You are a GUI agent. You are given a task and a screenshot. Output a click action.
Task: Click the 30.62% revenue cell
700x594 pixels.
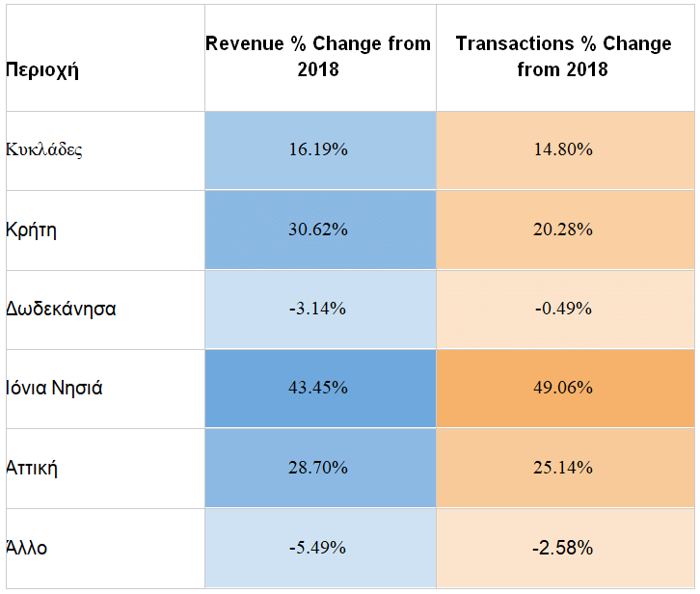(x=318, y=229)
